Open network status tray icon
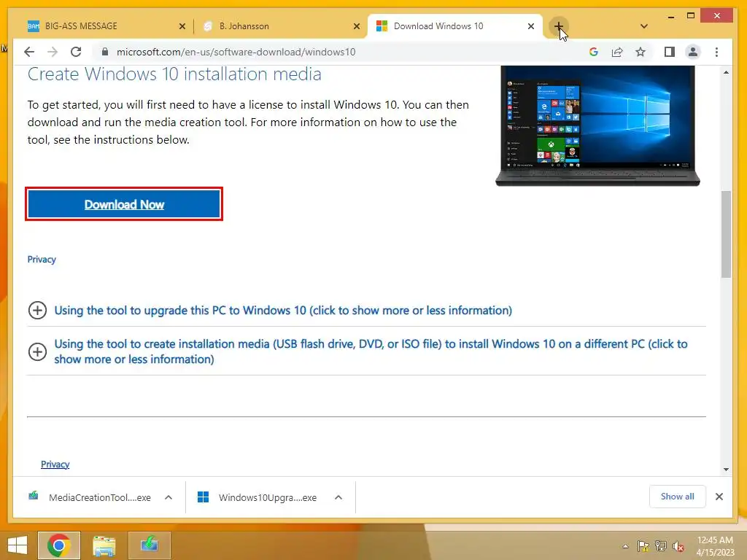Screen dimensions: 747x560 tap(661, 546)
